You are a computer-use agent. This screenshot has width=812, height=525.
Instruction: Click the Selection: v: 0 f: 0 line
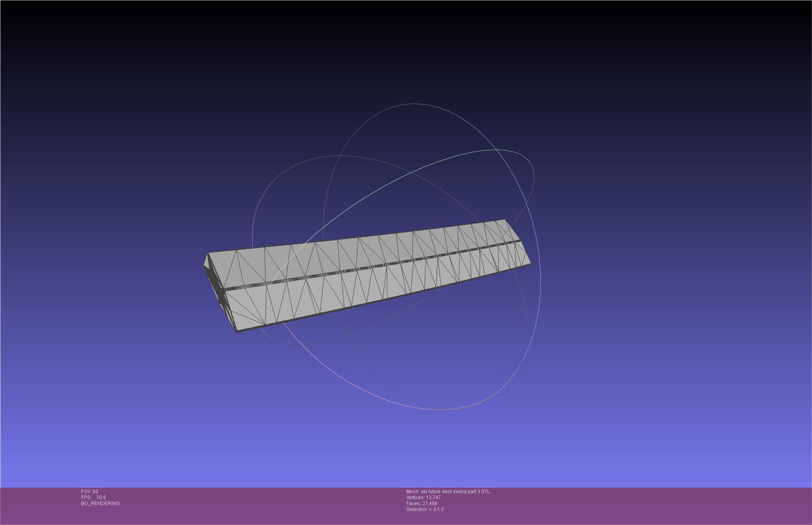point(425,509)
